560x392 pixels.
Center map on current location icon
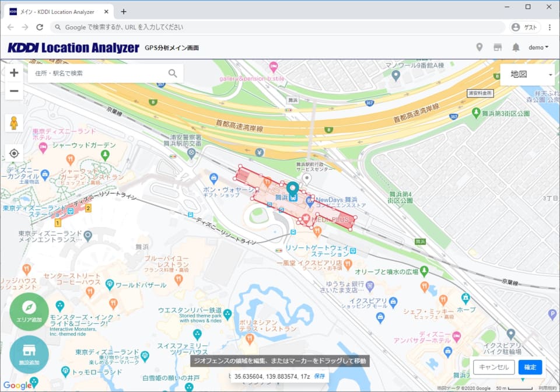pos(14,153)
